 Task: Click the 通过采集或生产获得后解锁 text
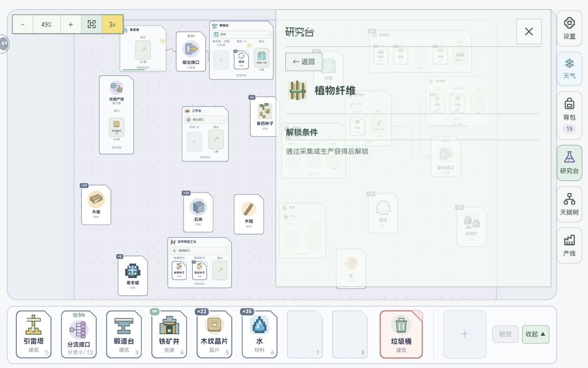[x=327, y=152]
